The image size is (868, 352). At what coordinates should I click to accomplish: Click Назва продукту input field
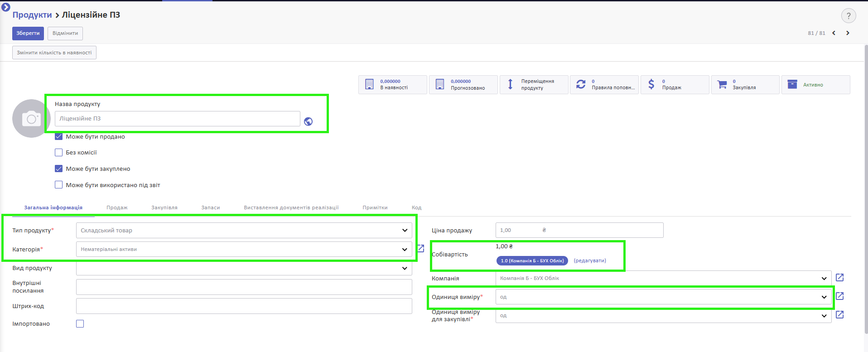click(x=178, y=119)
